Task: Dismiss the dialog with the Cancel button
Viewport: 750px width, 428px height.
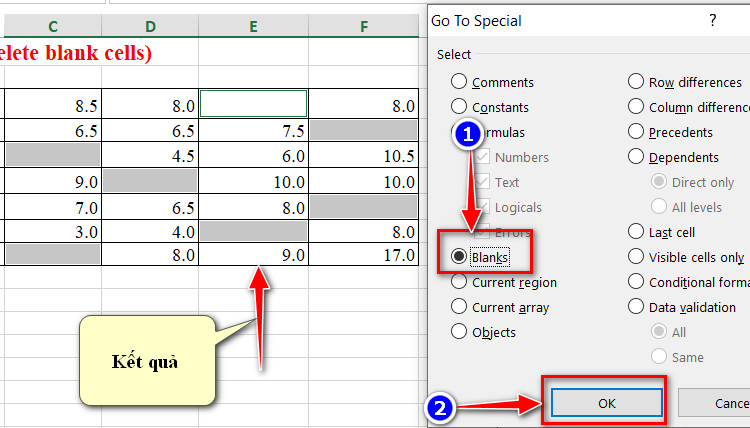Action: (714, 403)
